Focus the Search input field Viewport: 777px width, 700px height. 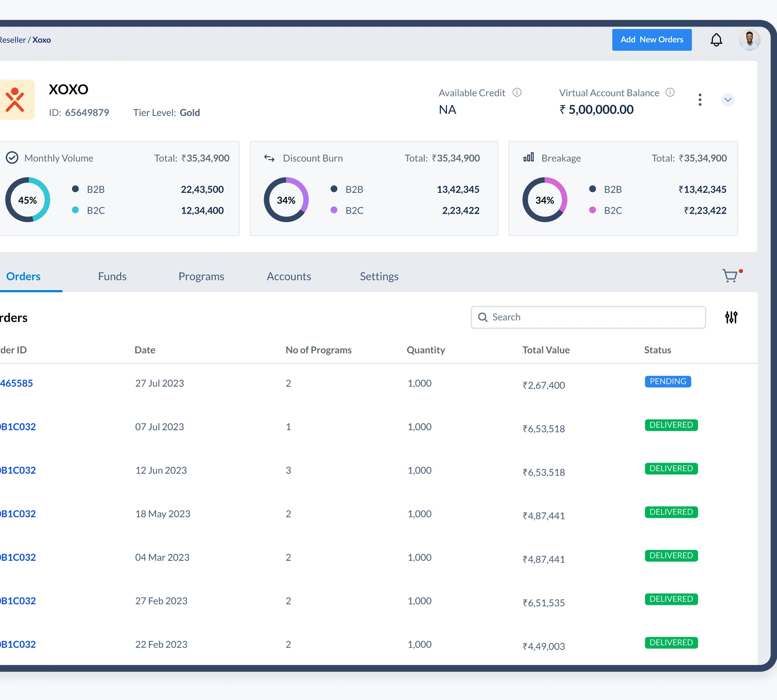point(588,317)
